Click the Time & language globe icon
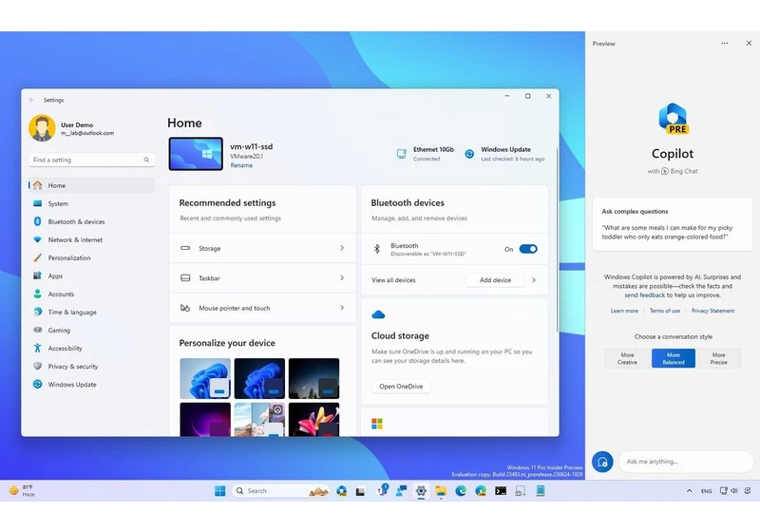The image size is (760, 532). click(x=37, y=312)
